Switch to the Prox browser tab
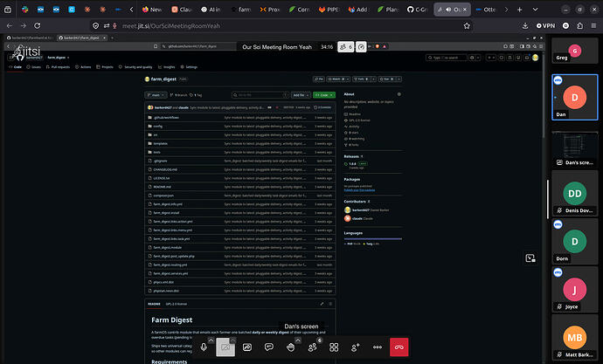The width and height of the screenshot is (603, 364). 270,10
